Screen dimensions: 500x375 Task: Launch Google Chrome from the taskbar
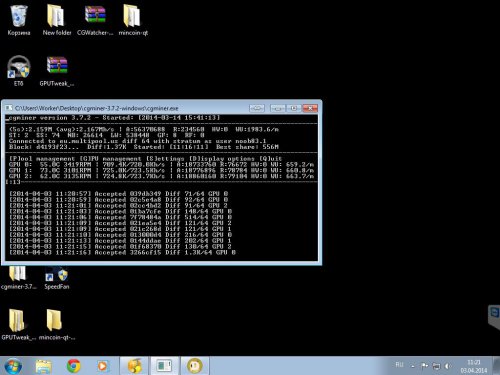(x=73, y=366)
